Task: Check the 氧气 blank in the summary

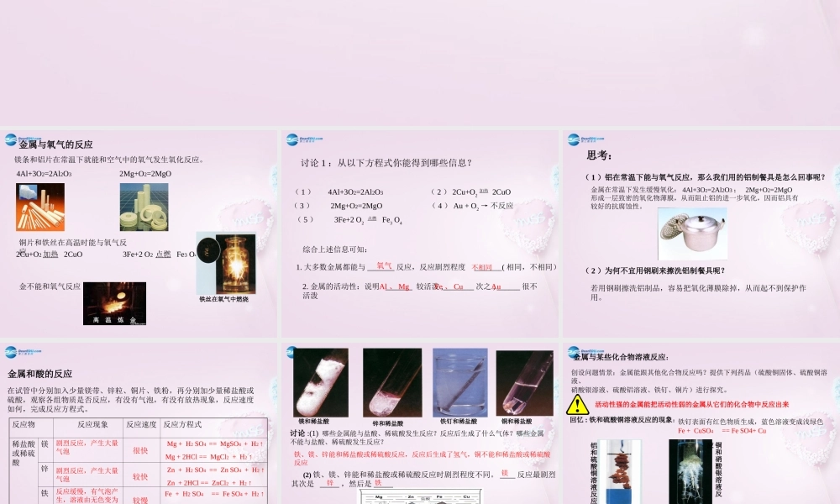Action: (x=384, y=265)
